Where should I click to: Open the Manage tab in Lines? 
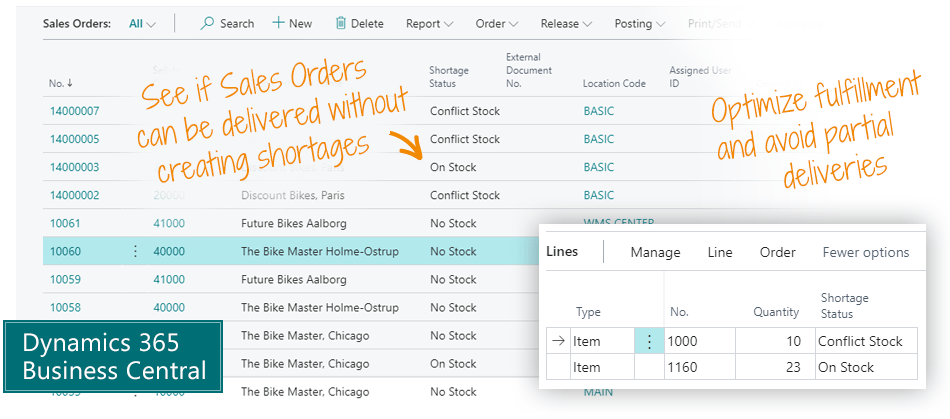click(x=656, y=252)
